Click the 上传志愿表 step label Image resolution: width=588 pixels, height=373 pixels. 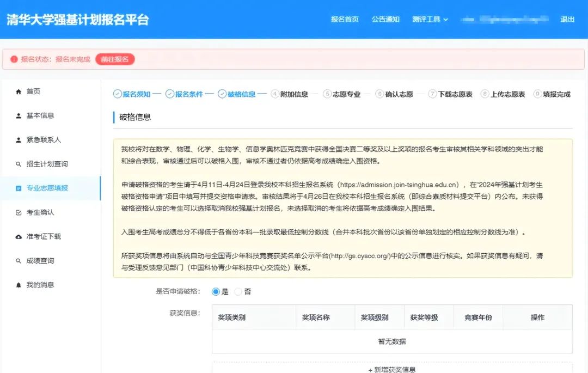[x=508, y=94]
